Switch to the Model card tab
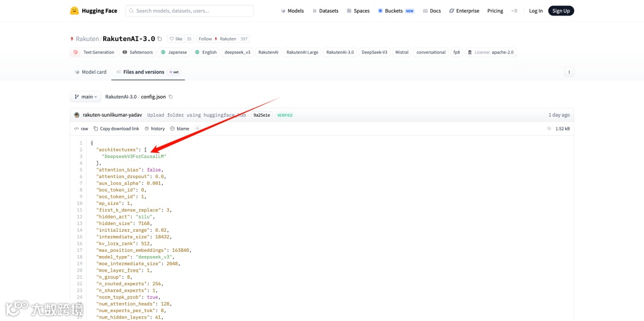Viewport: 644px width, 321px height. [91, 71]
